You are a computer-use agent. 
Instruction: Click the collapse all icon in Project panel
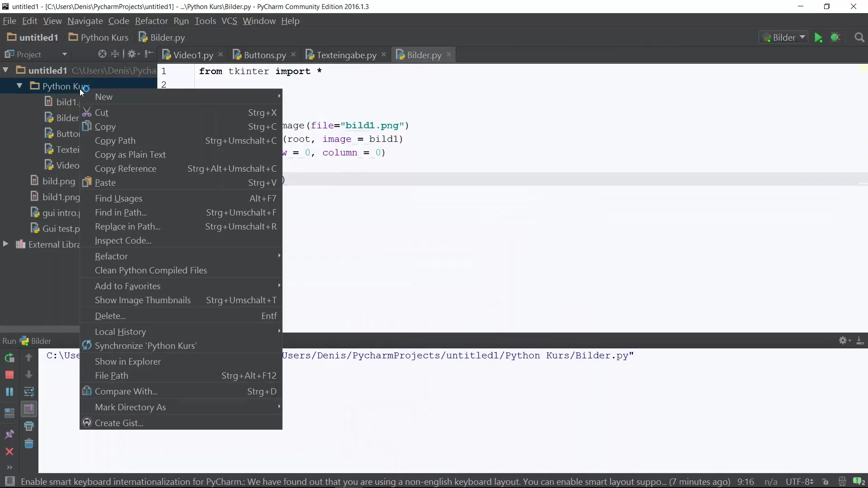pos(115,54)
